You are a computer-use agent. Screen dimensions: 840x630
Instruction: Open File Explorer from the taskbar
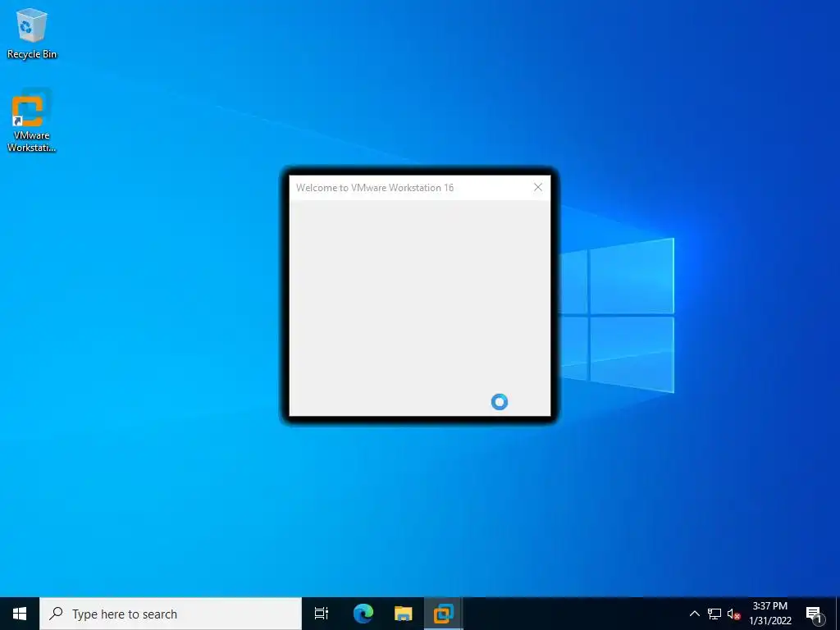coord(403,614)
